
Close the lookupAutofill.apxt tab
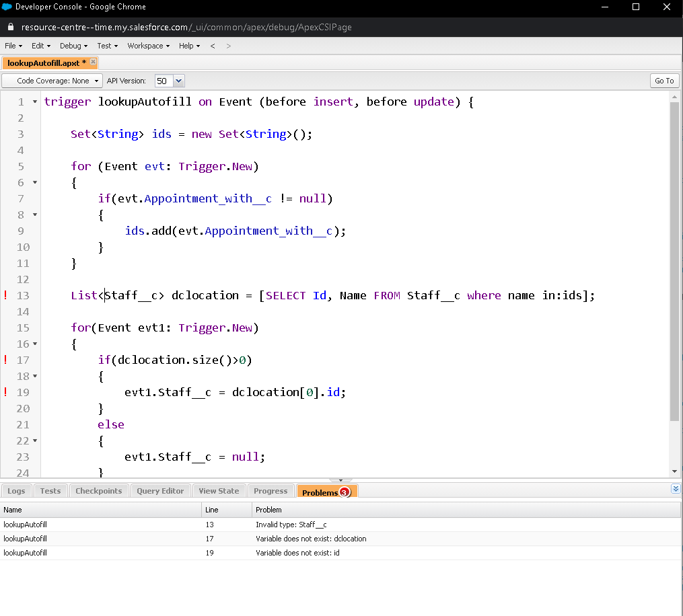(93, 62)
